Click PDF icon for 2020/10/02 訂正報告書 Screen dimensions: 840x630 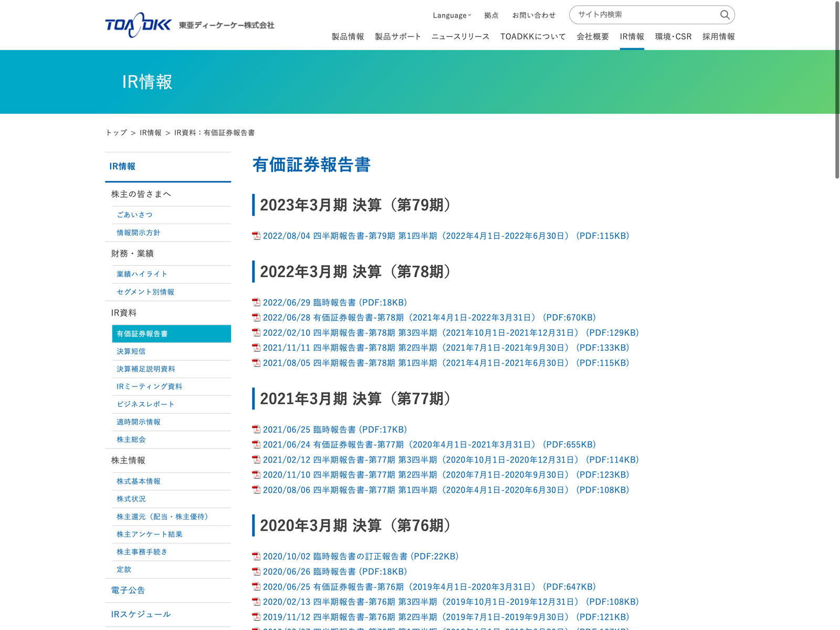[256, 556]
